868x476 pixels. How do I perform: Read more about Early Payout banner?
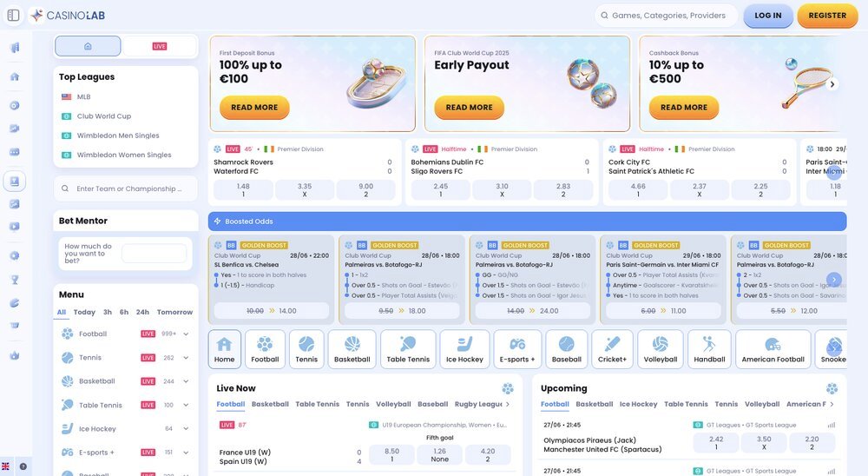point(469,108)
